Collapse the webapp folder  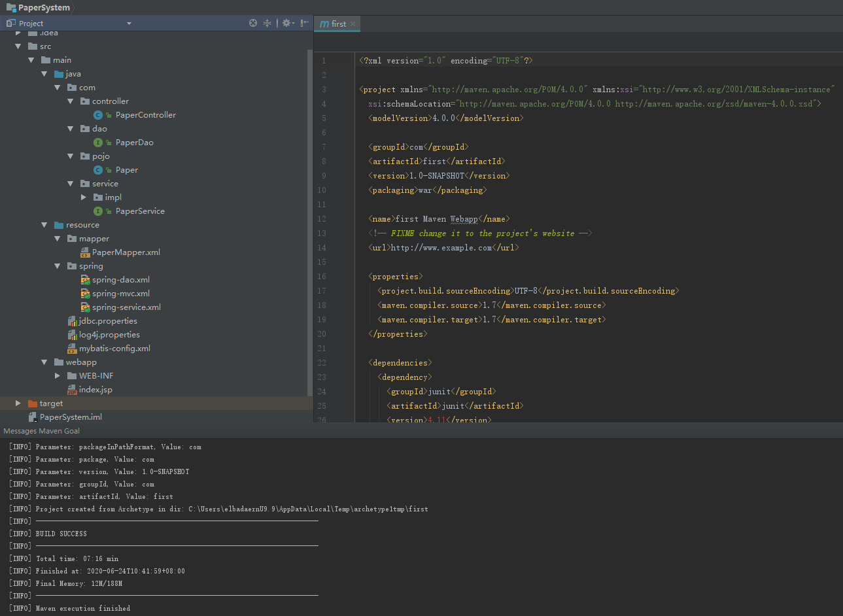pyautogui.click(x=44, y=362)
